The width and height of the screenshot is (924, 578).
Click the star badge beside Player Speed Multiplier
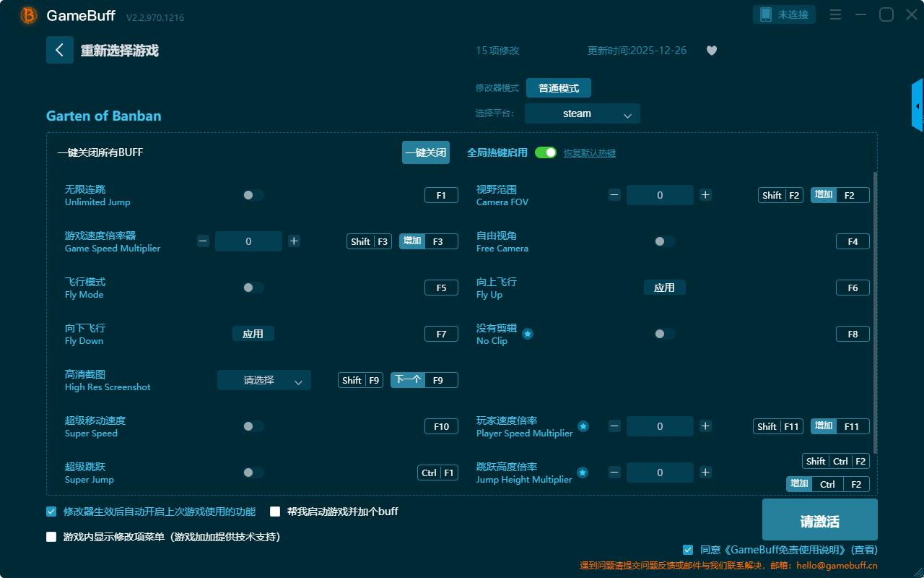tap(583, 426)
